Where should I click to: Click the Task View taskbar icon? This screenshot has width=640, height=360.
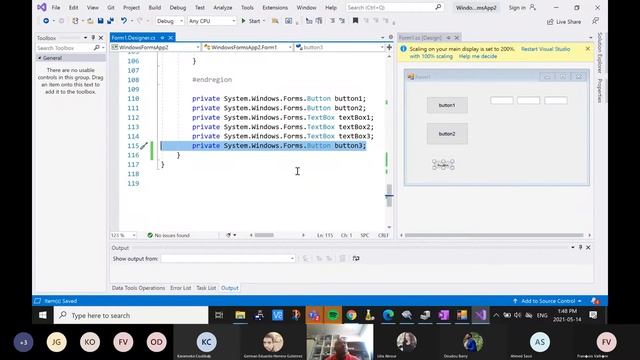click(219, 315)
